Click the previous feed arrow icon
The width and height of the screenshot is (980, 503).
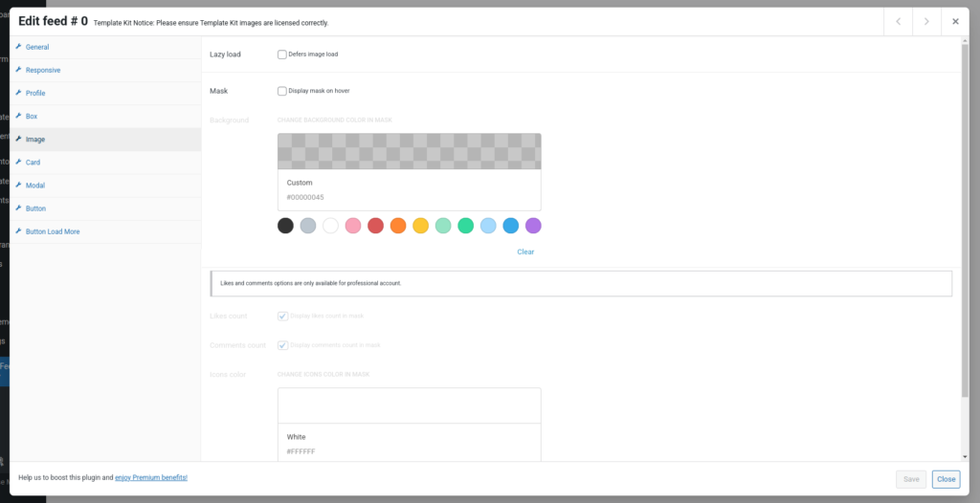(898, 21)
